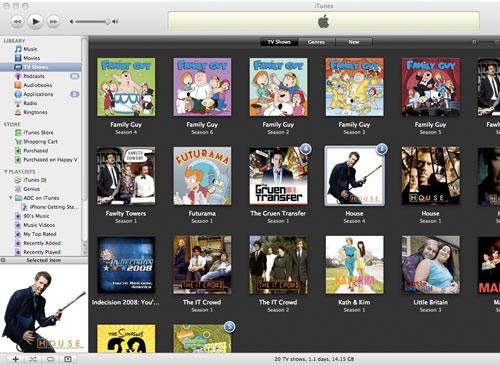Viewport: 500px width, 365px height.
Task: Open Audiobooks in the library
Action: [37, 85]
